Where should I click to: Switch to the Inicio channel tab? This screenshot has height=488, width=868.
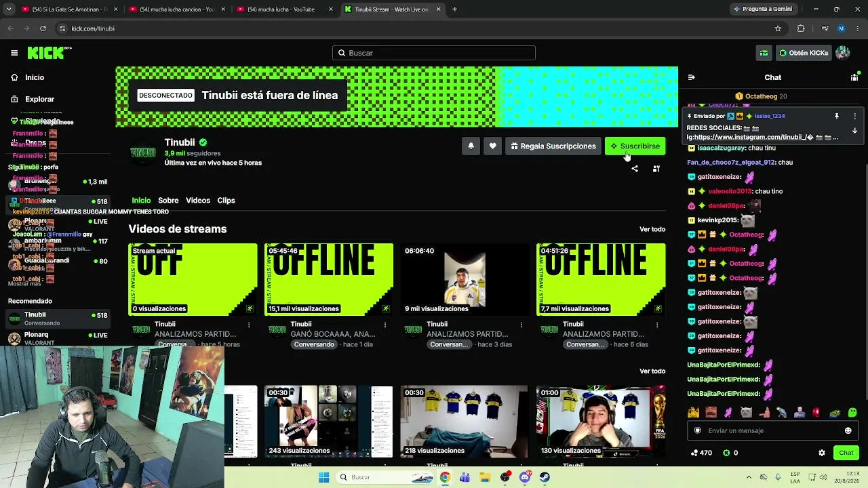pos(141,201)
